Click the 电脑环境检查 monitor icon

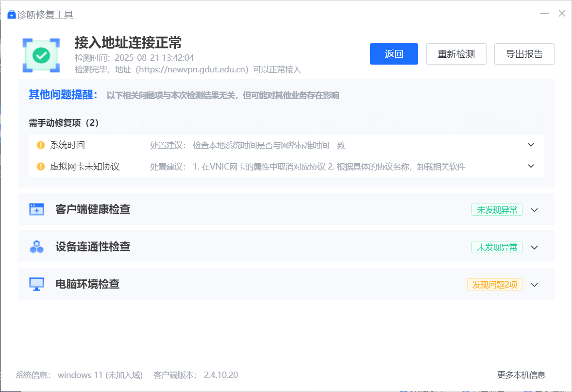tap(36, 284)
